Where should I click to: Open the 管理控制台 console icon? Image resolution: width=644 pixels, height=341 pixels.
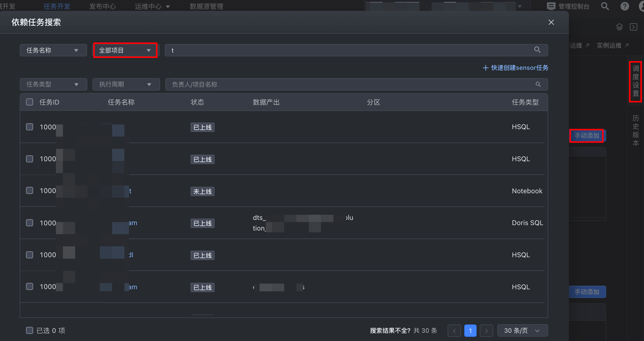pos(551,6)
